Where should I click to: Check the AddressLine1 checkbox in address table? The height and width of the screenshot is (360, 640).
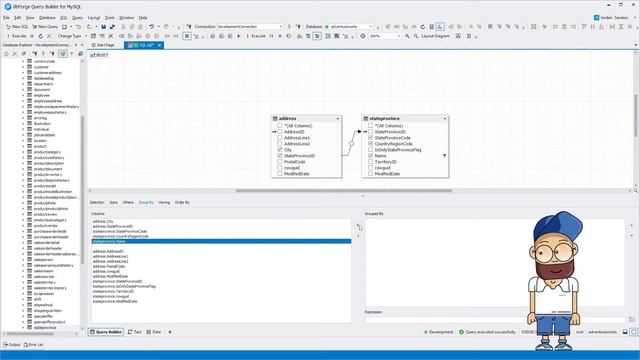click(280, 138)
